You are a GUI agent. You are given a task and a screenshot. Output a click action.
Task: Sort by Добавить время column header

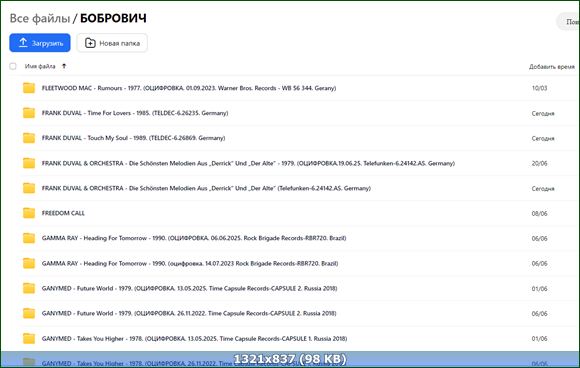pyautogui.click(x=552, y=67)
